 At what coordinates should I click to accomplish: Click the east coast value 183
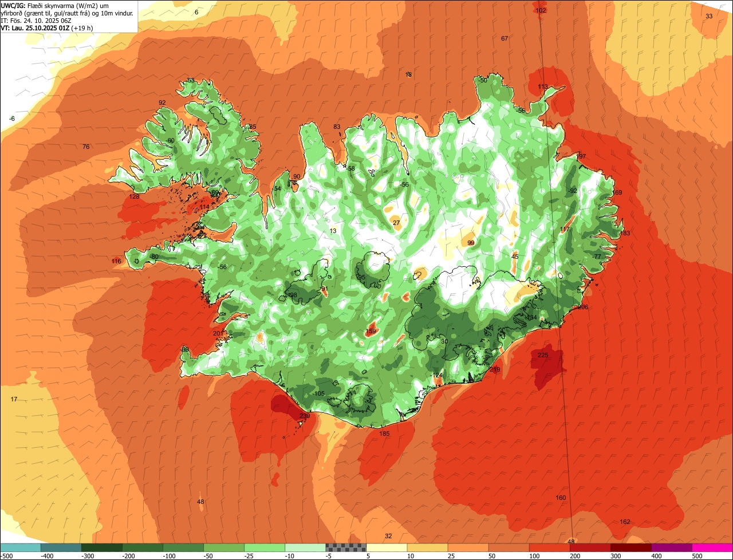[625, 233]
